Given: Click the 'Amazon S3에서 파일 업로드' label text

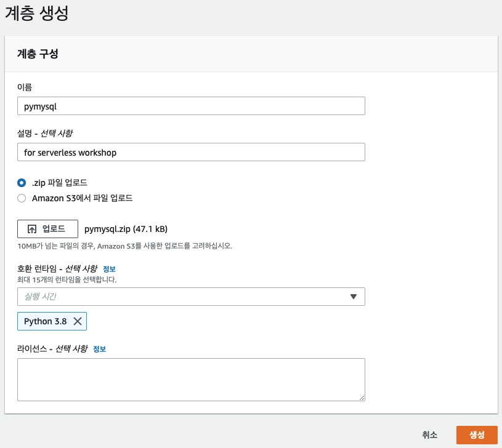Looking at the screenshot, I should pos(82,198).
